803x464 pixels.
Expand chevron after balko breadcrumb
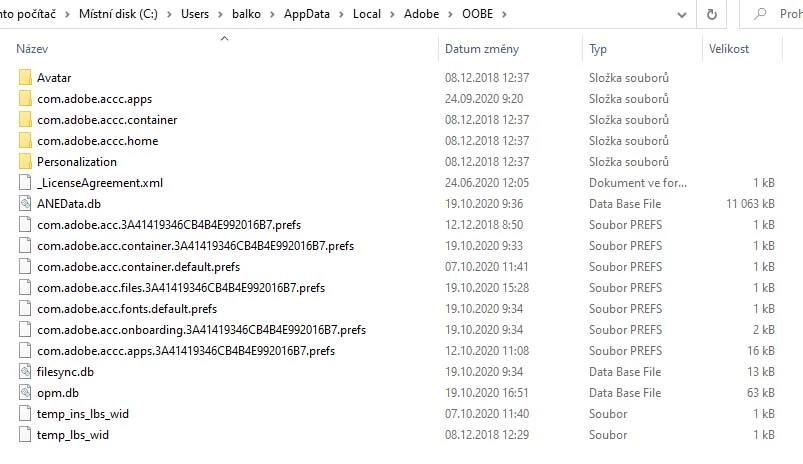pyautogui.click(x=272, y=14)
